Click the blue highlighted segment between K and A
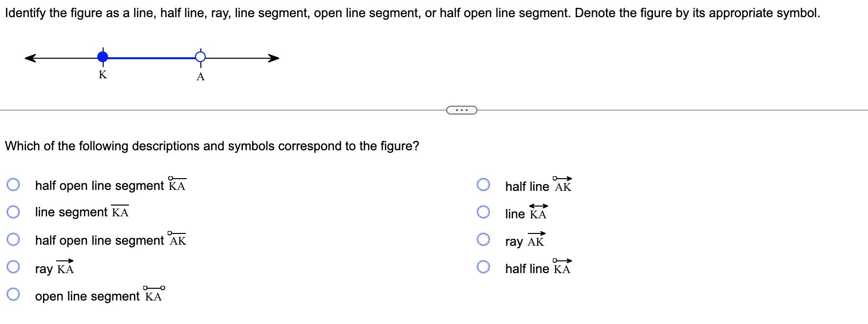This screenshot has height=324, width=868. click(152, 57)
